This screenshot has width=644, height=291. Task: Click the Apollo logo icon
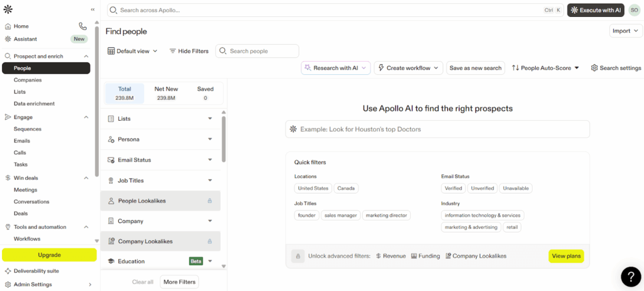tap(8, 9)
